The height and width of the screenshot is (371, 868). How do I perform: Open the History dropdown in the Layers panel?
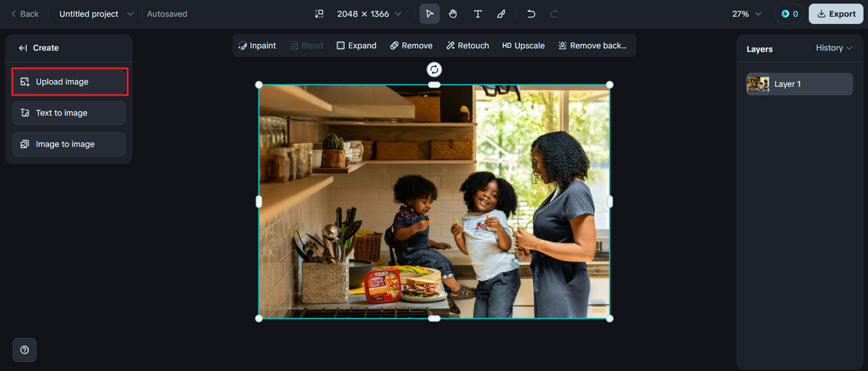coord(834,48)
